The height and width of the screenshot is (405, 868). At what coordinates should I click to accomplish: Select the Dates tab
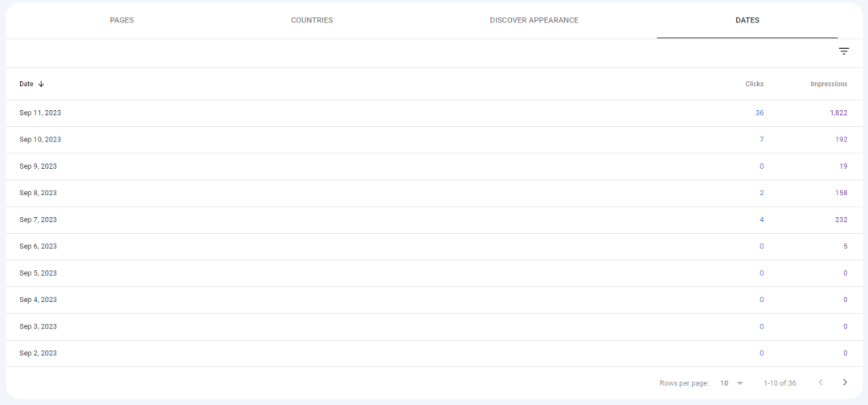(x=747, y=20)
